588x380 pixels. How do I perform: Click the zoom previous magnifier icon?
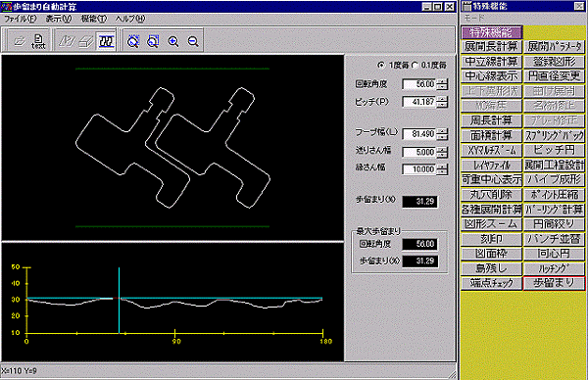click(153, 41)
